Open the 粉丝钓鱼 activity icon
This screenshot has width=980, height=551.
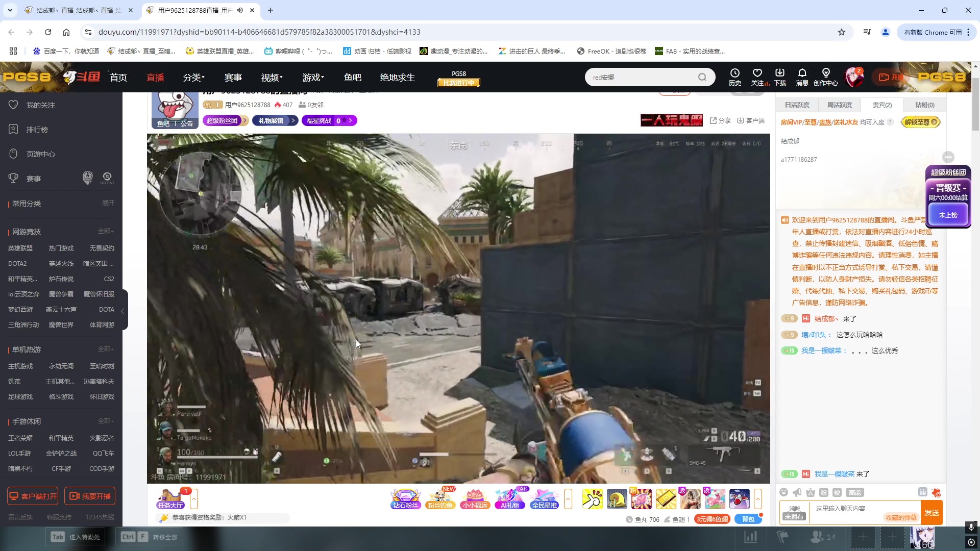440,498
